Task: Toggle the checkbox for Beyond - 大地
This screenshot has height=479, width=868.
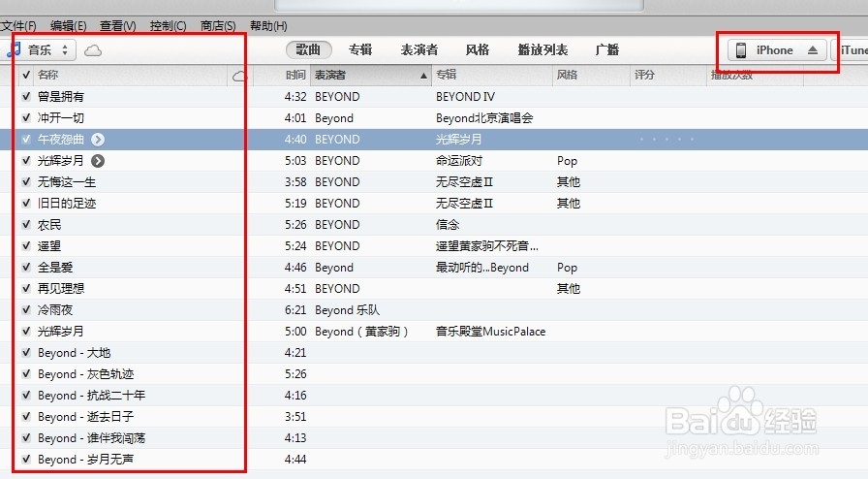Action: (x=26, y=353)
